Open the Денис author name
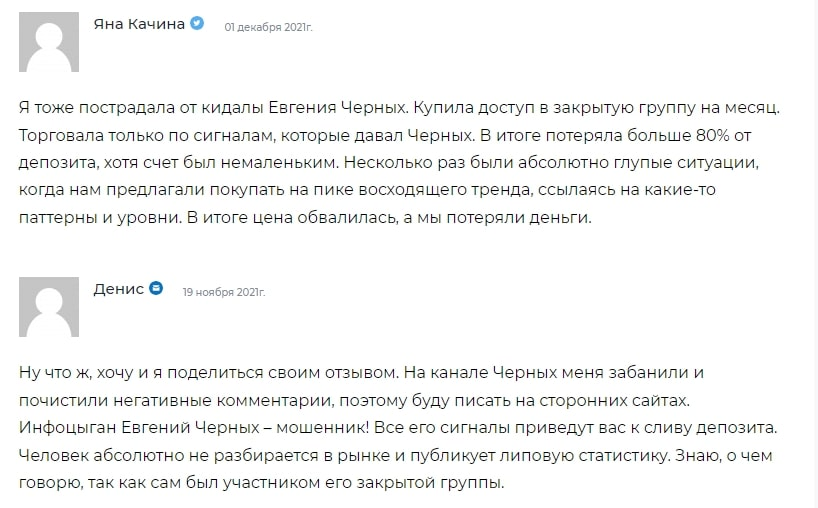Image resolution: width=818 pixels, height=508 pixels. 118,289
